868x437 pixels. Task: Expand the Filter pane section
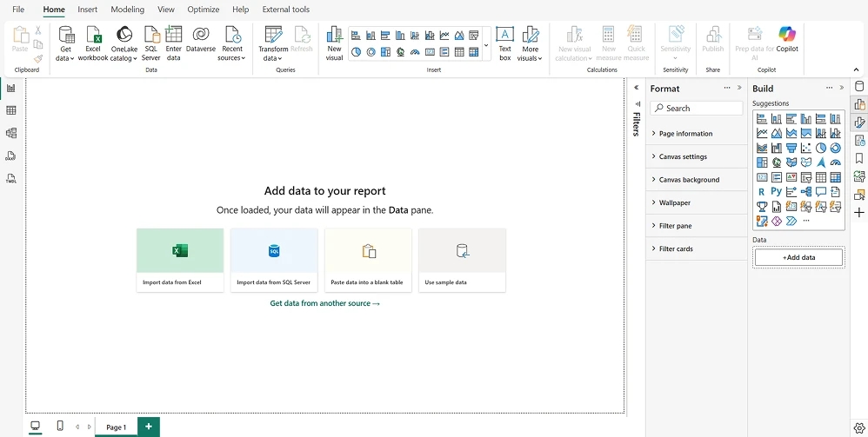click(697, 226)
